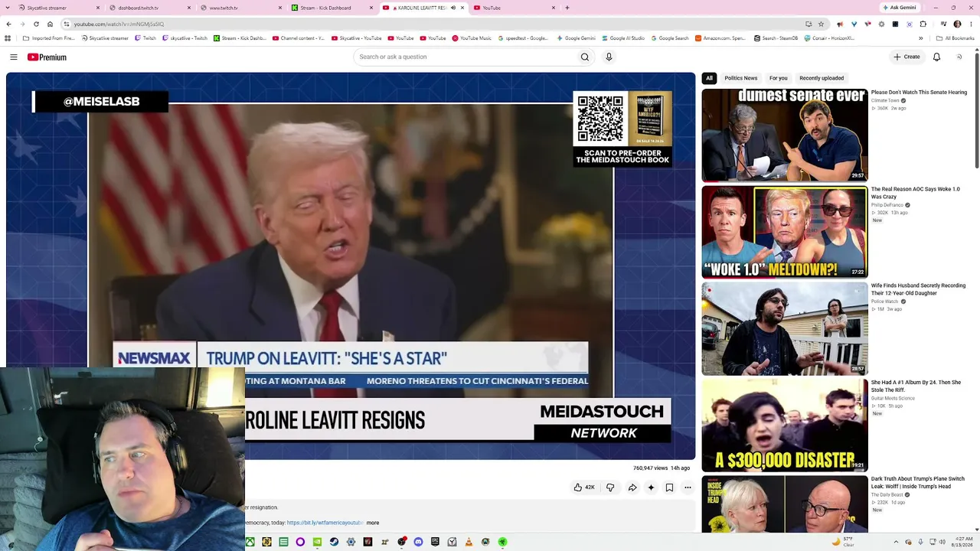The width and height of the screenshot is (980, 551).
Task: Select the All filter chip
Action: point(709,78)
